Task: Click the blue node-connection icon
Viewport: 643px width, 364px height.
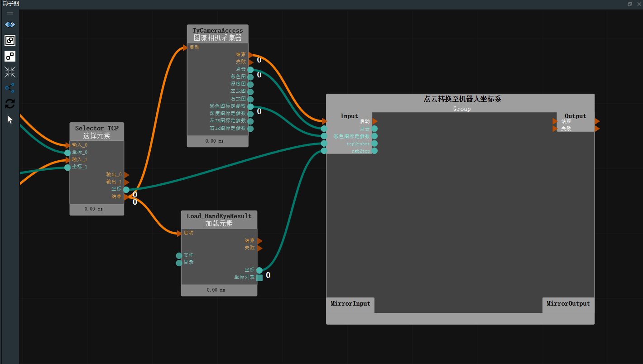Action: pyautogui.click(x=10, y=88)
